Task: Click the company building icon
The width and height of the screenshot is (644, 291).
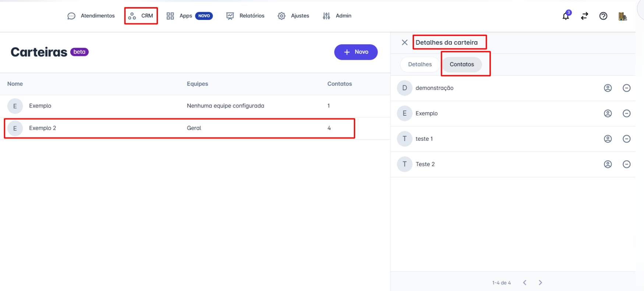Action: point(622,16)
